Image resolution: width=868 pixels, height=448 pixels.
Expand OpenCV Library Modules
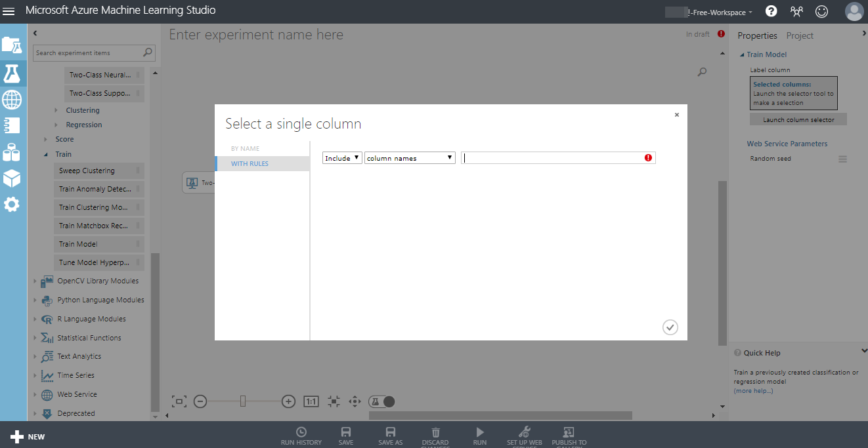[x=35, y=281]
